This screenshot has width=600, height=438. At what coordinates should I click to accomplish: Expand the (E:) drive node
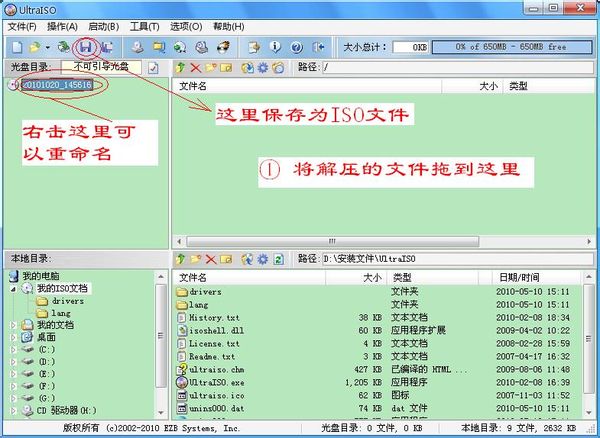(x=13, y=374)
